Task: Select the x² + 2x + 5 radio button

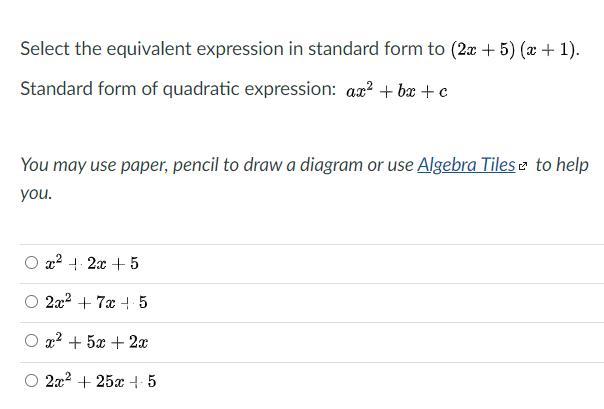Action: (x=32, y=263)
